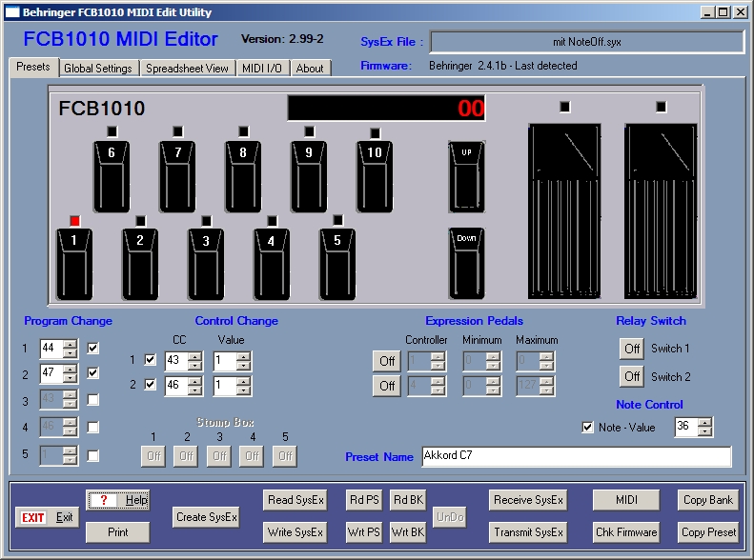The image size is (754, 560).
Task: Toggle second expression pedal Off button
Action: pos(387,386)
